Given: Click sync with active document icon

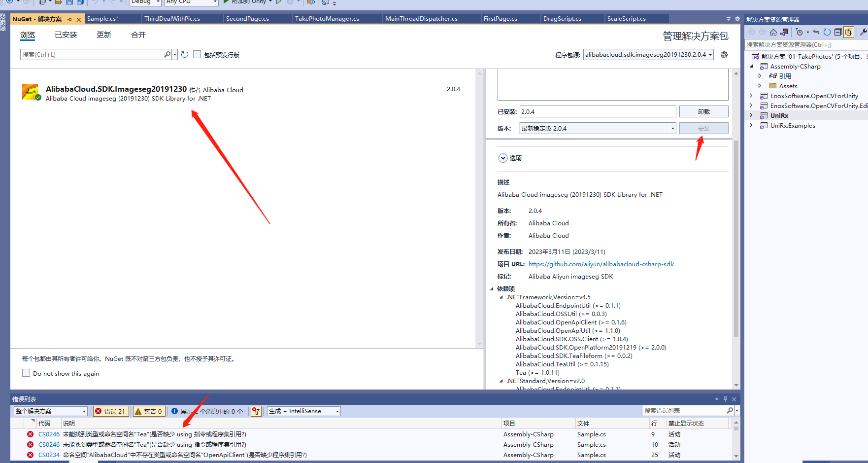Looking at the screenshot, I should [816, 32].
